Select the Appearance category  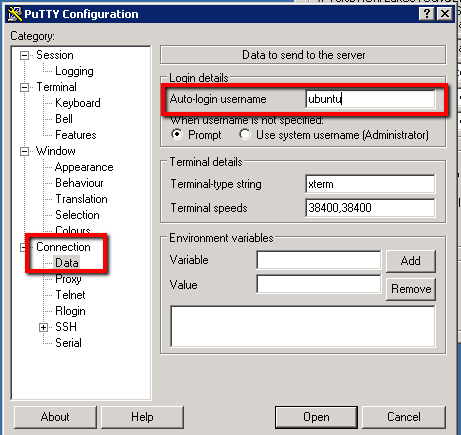tap(84, 167)
